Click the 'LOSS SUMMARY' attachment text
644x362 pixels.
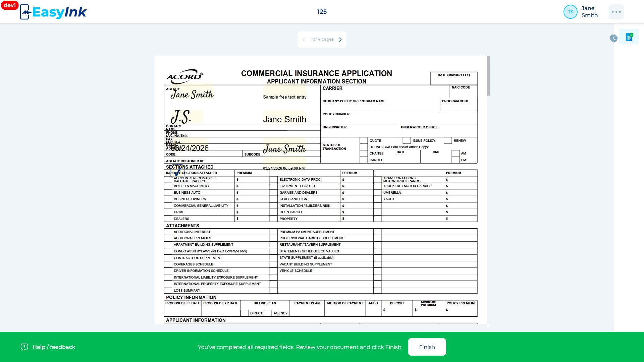(187, 291)
